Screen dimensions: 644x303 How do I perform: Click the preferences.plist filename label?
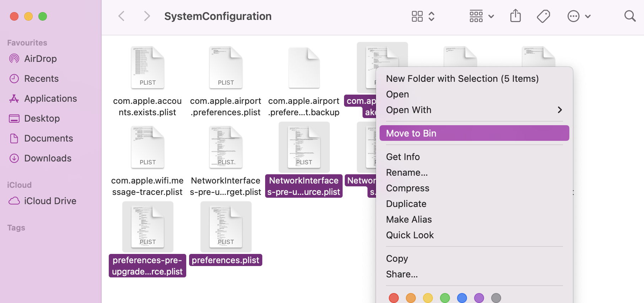click(x=226, y=260)
